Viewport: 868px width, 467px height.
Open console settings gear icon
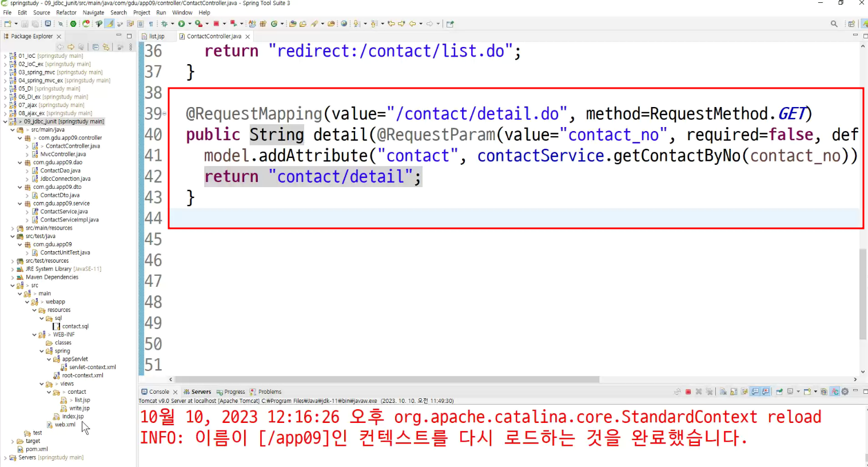[845, 392]
